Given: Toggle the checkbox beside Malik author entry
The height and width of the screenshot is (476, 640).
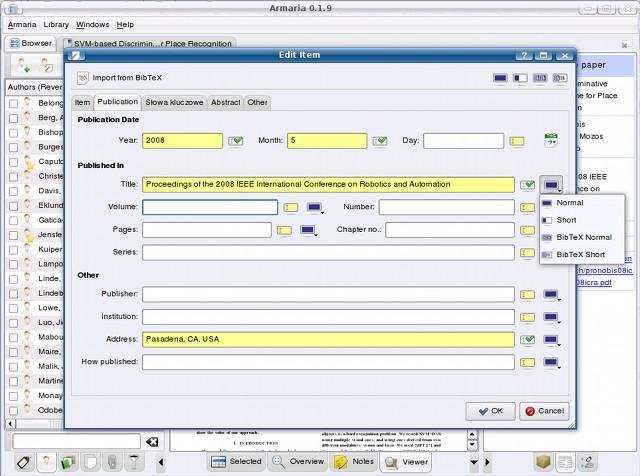Looking at the screenshot, I should pyautogui.click(x=14, y=366).
